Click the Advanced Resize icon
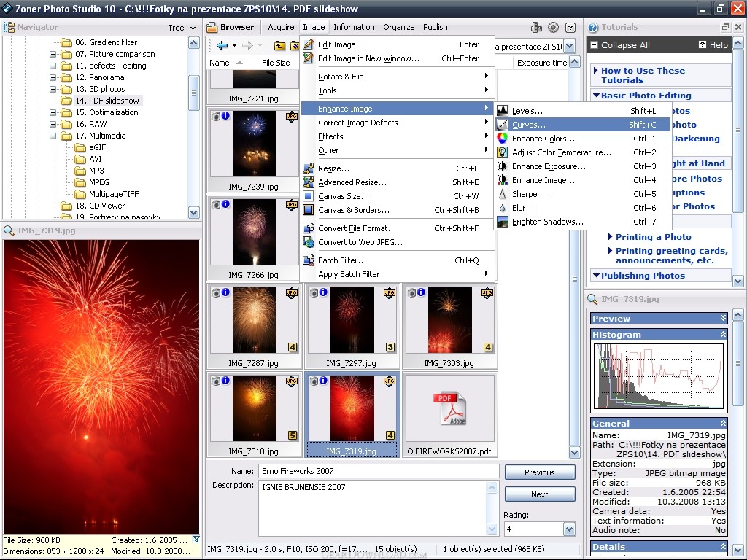The height and width of the screenshot is (560, 747). click(x=309, y=182)
